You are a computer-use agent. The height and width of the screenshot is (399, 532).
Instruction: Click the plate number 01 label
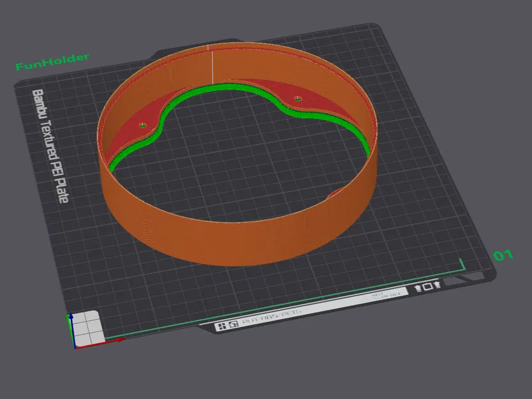[503, 255]
